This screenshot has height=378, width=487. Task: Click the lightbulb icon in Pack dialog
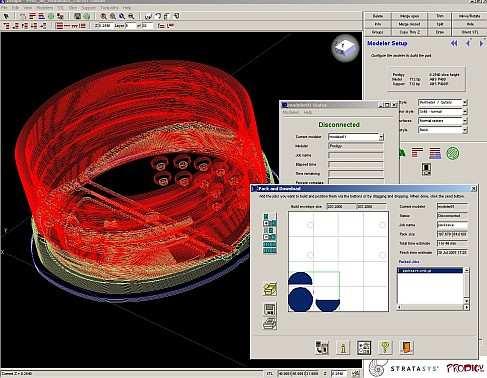tap(385, 347)
